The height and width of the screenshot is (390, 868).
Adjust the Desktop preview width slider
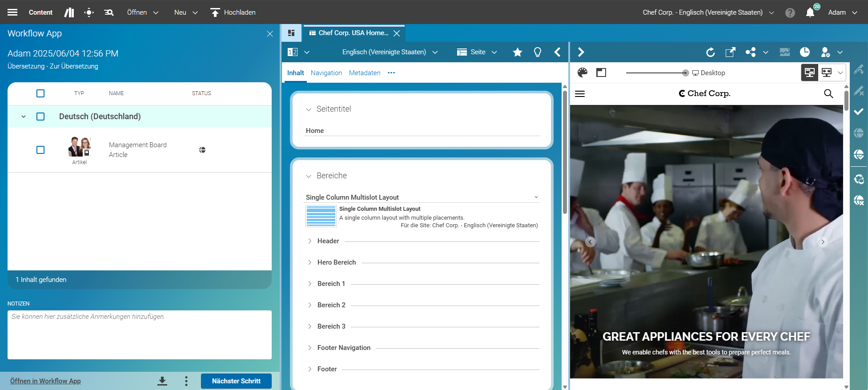click(685, 73)
